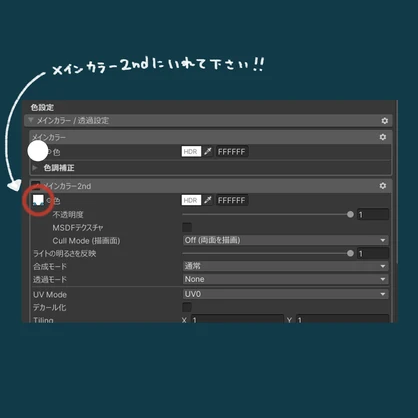Click the UV Mode label

pos(50,295)
